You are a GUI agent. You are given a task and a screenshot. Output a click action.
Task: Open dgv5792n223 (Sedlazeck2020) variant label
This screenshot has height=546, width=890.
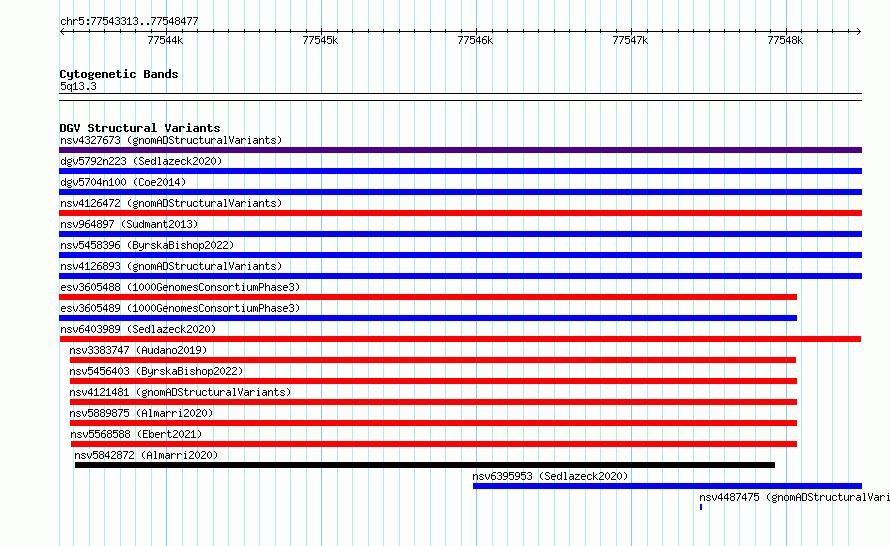[141, 161]
